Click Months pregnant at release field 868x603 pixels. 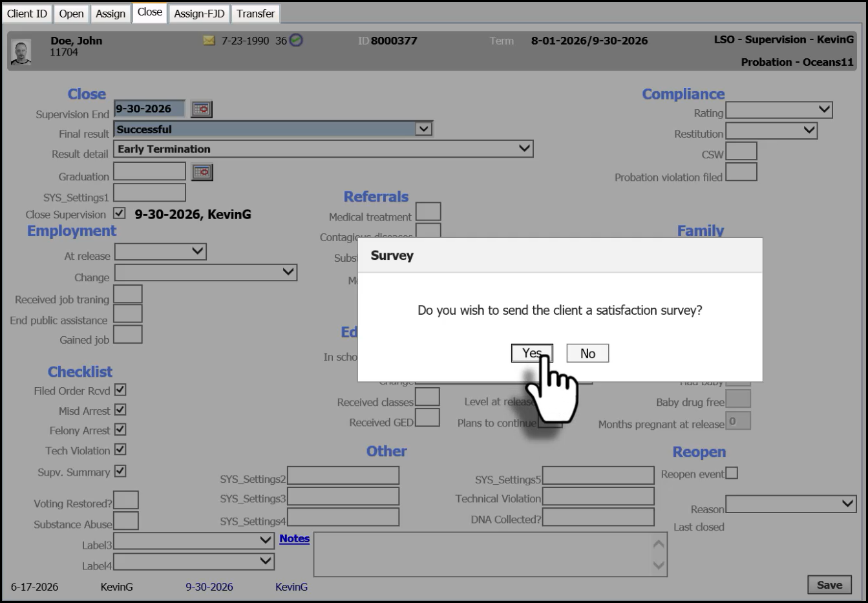738,421
